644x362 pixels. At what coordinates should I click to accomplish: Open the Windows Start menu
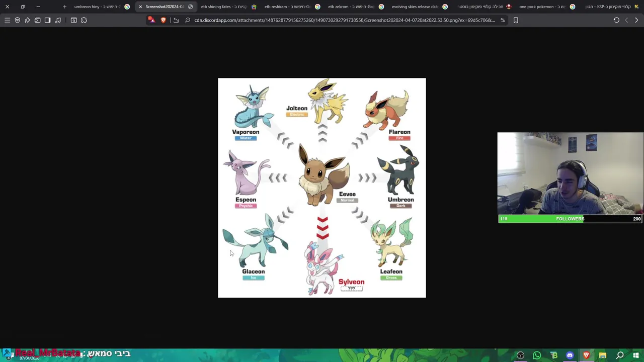(x=636, y=355)
